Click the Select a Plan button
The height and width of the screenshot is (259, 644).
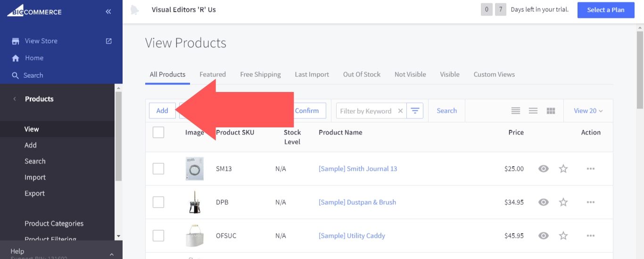click(x=606, y=10)
